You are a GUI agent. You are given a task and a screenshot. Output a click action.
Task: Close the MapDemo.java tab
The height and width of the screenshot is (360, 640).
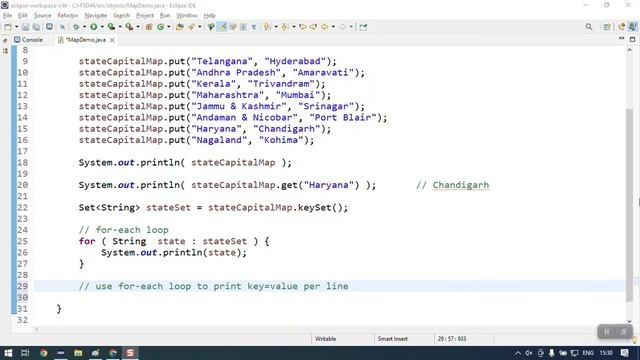112,40
